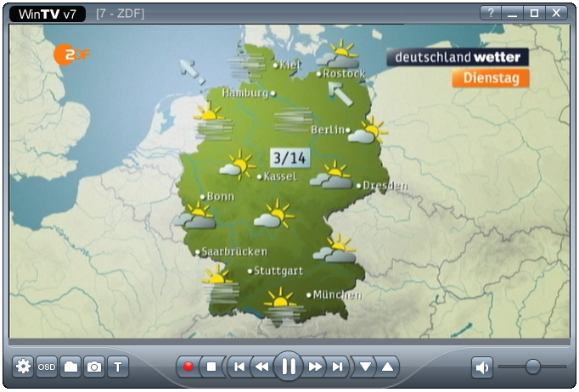This screenshot has width=579, height=392.
Task: Open help with the question mark button
Action: pyautogui.click(x=491, y=13)
